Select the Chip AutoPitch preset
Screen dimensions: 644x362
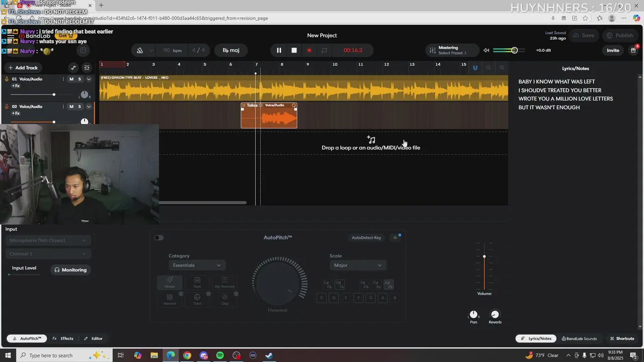click(224, 300)
